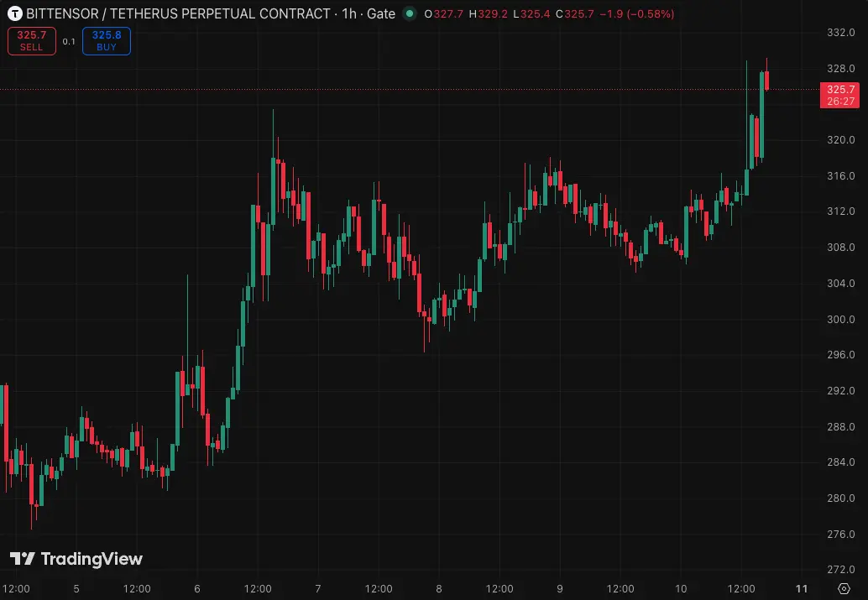Click the date label 6 on time axis

tap(197, 589)
